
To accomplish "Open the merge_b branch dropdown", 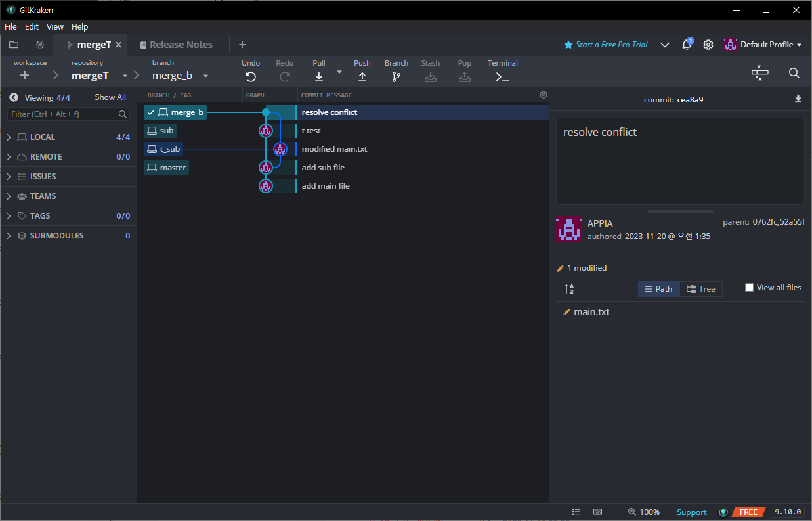I will pyautogui.click(x=205, y=76).
